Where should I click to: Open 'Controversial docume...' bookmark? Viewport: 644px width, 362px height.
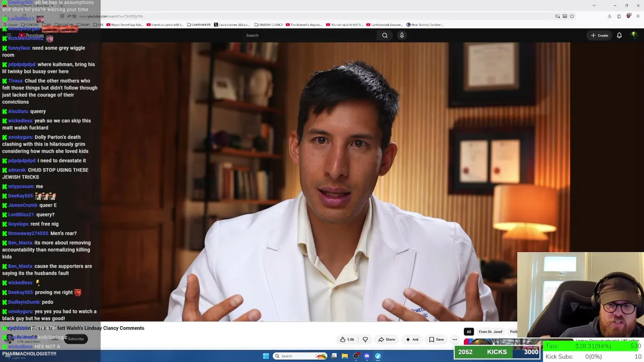tap(384, 25)
